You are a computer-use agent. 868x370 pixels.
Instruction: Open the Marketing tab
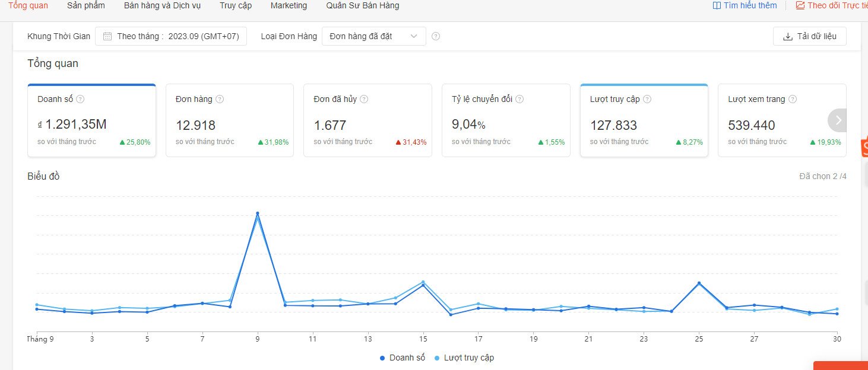(x=289, y=6)
